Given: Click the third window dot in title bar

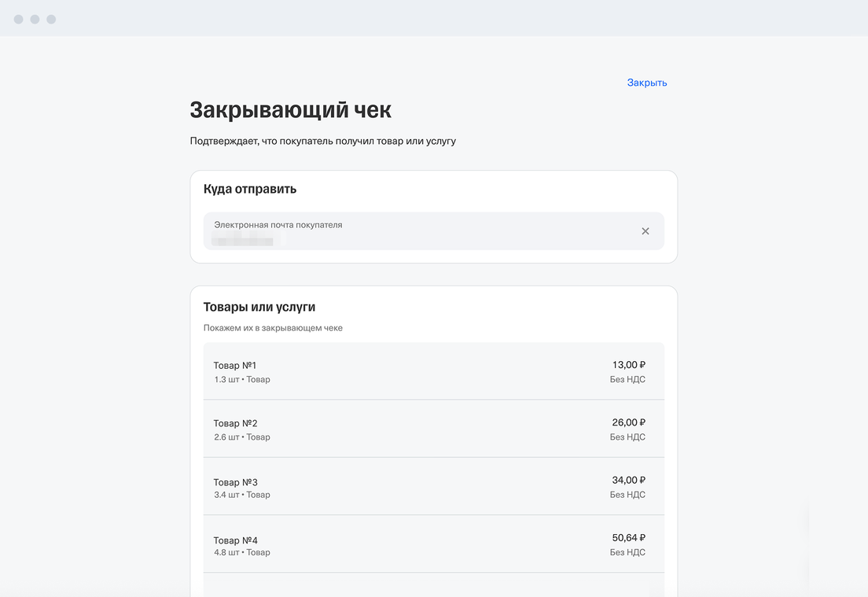Looking at the screenshot, I should pyautogui.click(x=52, y=19).
